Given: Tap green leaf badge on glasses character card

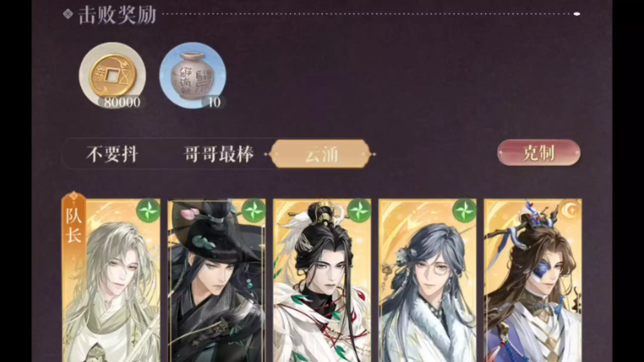Looking at the screenshot, I should coord(465,211).
